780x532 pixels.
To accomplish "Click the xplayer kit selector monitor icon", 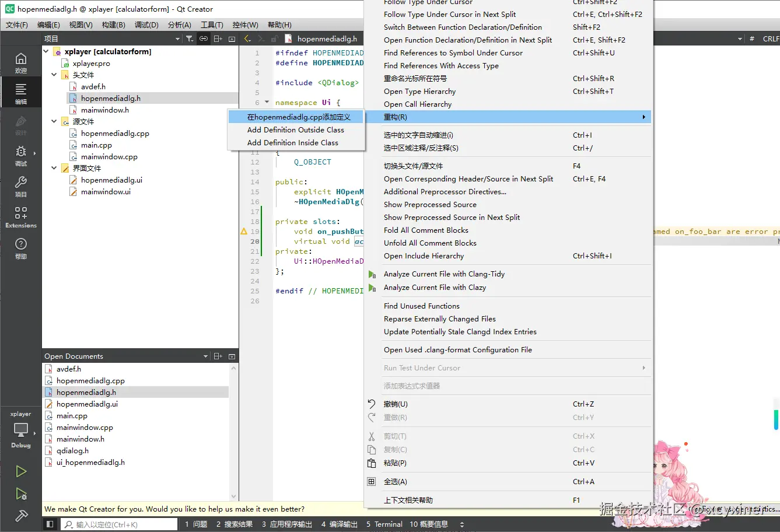I will tap(21, 430).
